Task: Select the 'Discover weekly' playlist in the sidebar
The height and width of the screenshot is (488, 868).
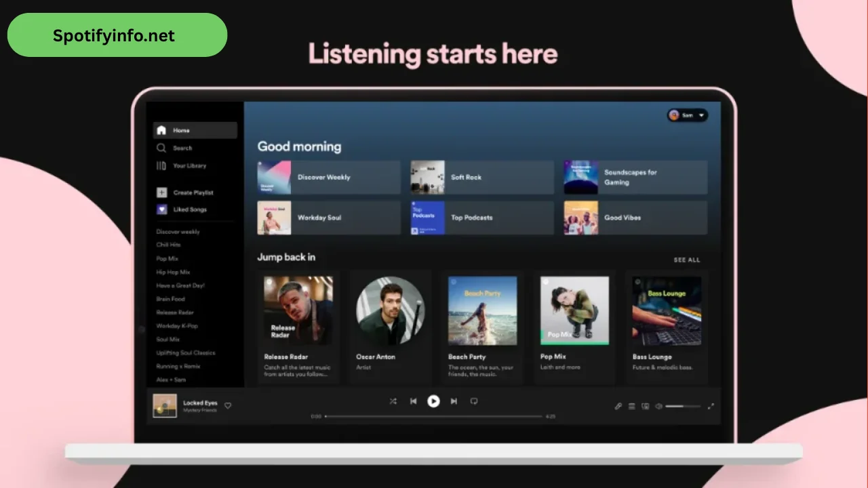Action: (x=178, y=232)
